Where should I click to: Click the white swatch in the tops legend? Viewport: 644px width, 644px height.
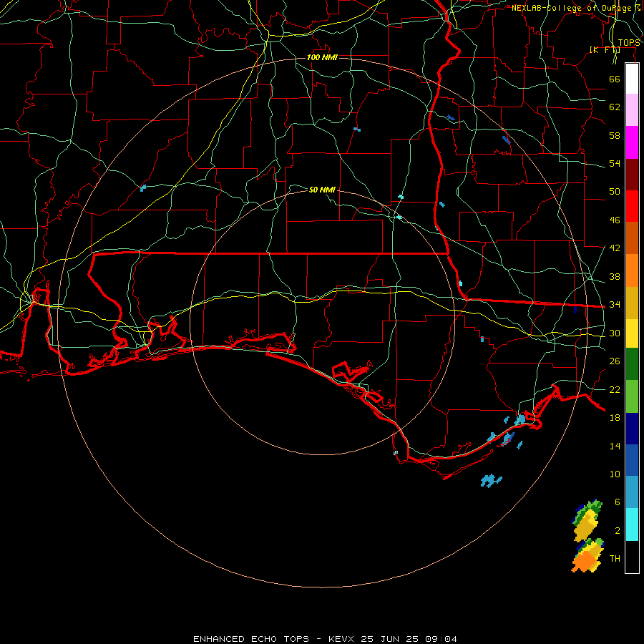point(632,79)
